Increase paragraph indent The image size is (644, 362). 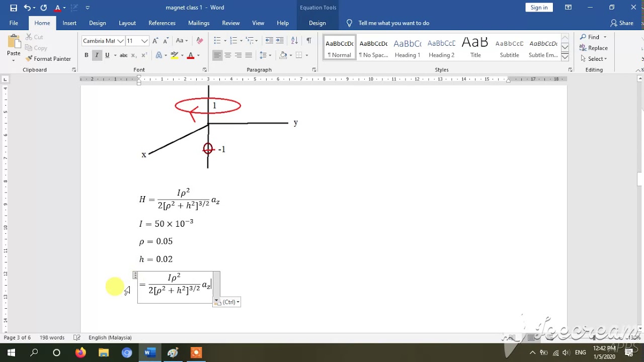click(x=280, y=41)
